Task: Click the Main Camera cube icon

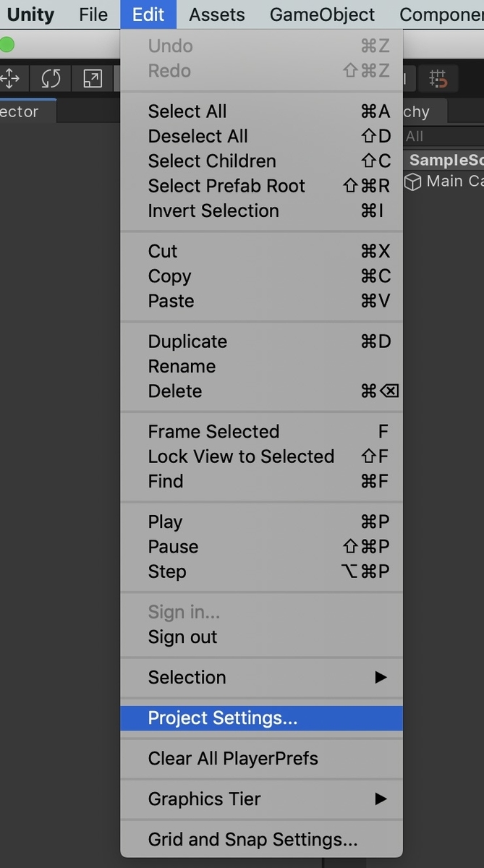Action: (x=412, y=182)
